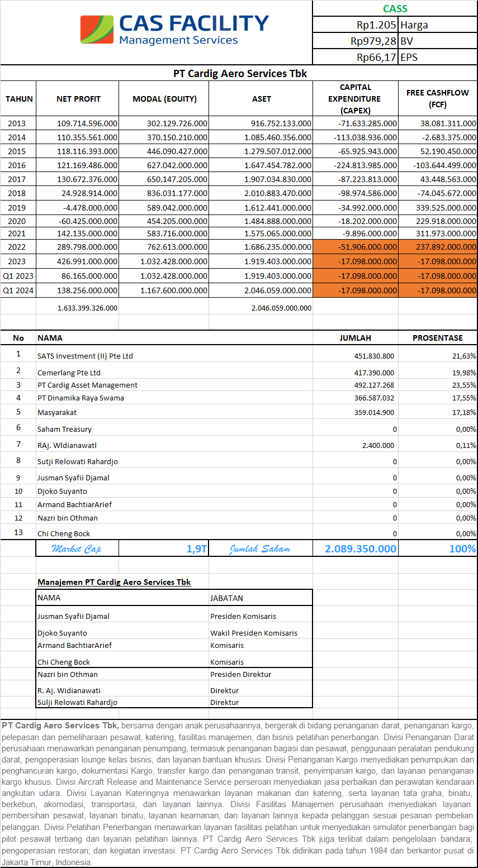Viewport: 478px width, 868px height.
Task: Click the Q1 2024 row label
Action: click(18, 290)
